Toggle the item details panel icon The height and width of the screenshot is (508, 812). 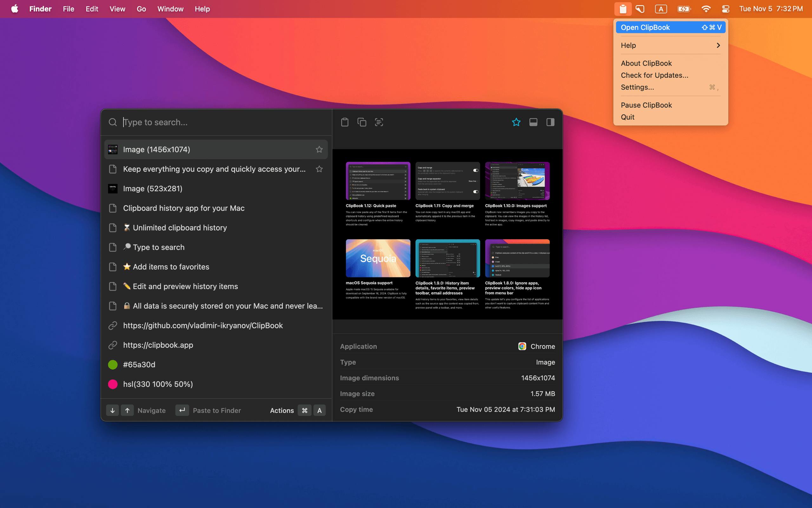click(x=533, y=122)
